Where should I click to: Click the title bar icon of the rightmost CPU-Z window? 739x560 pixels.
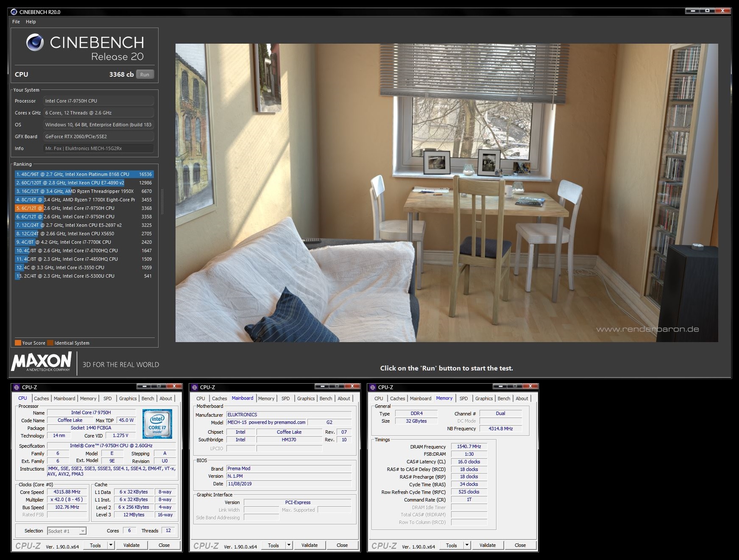(373, 387)
